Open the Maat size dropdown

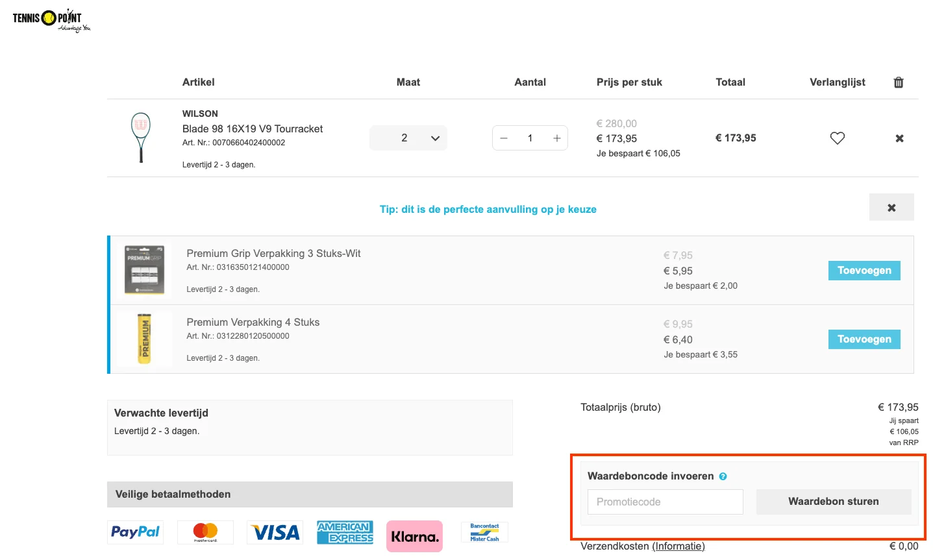pyautogui.click(x=408, y=138)
